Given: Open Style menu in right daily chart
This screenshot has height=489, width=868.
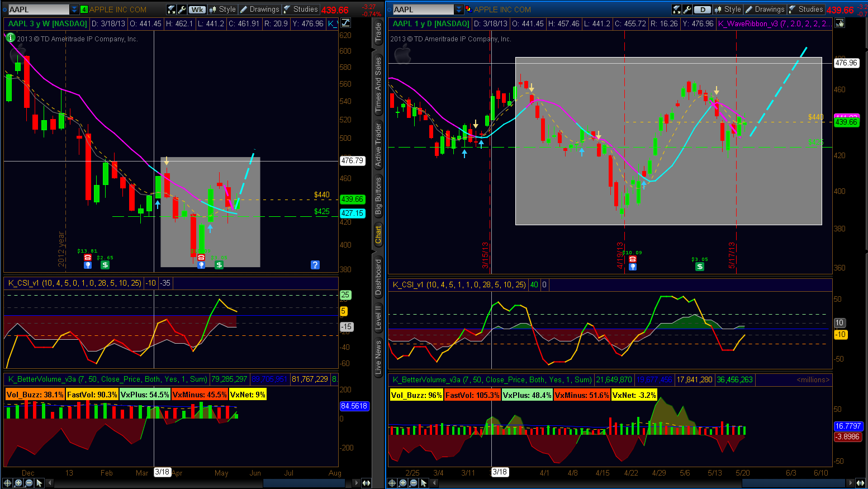Looking at the screenshot, I should (x=728, y=10).
